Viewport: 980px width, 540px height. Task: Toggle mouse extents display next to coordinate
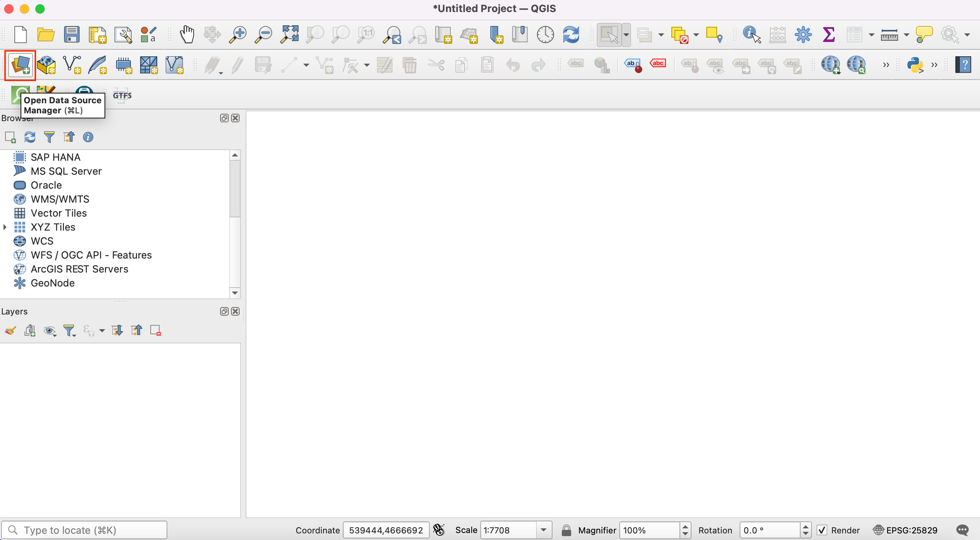(x=439, y=530)
